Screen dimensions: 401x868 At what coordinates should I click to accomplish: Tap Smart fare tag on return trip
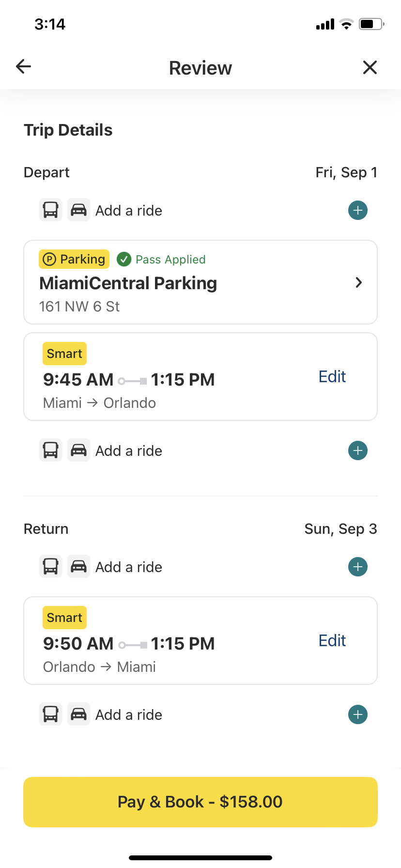tap(64, 618)
